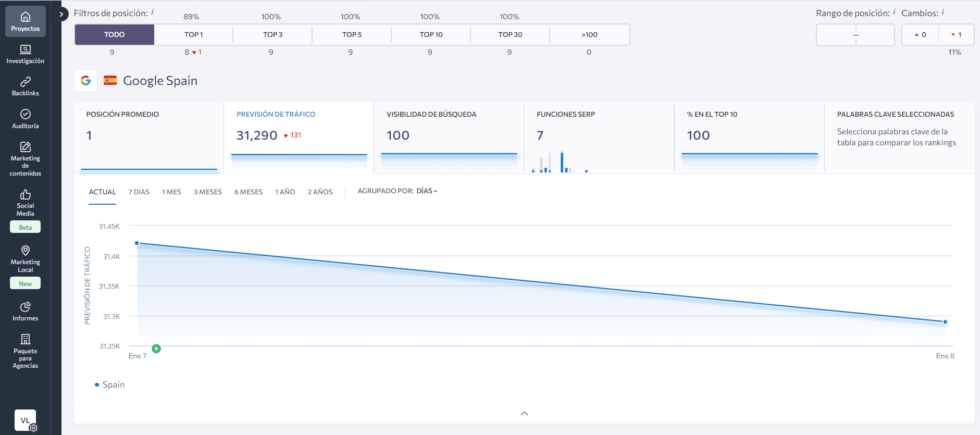Click the 11% changes percentage
980x435 pixels.
[954, 52]
